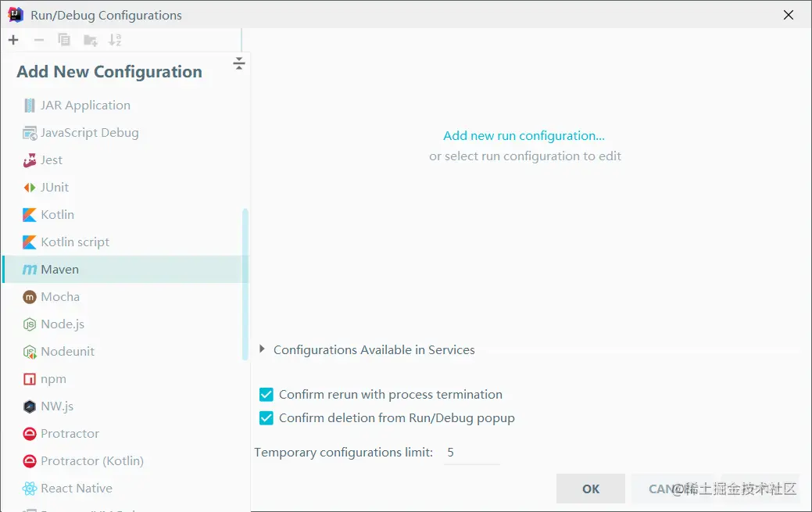Click the Copy Configuration icon

pyautogui.click(x=64, y=40)
